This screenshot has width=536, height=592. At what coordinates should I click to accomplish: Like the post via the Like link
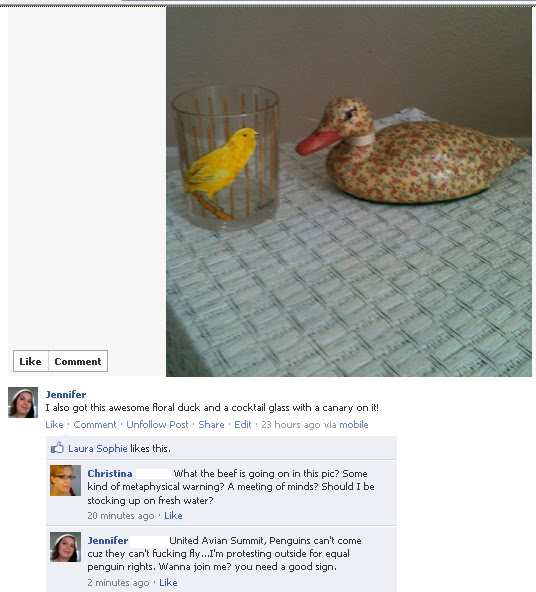[54, 425]
